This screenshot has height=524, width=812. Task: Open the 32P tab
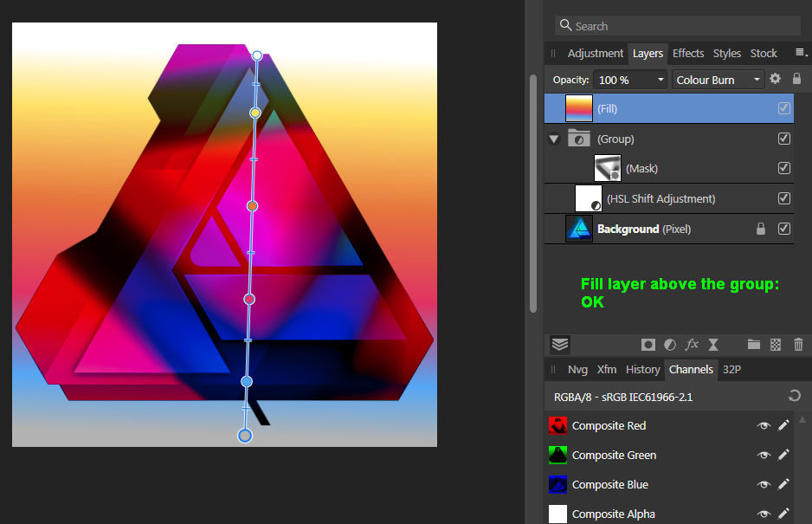point(731,370)
